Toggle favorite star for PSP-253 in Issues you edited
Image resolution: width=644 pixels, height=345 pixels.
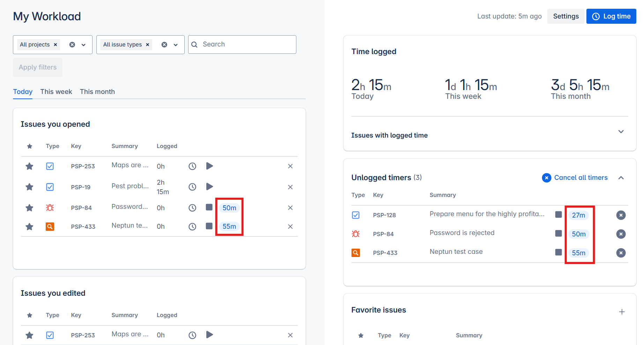click(x=29, y=335)
